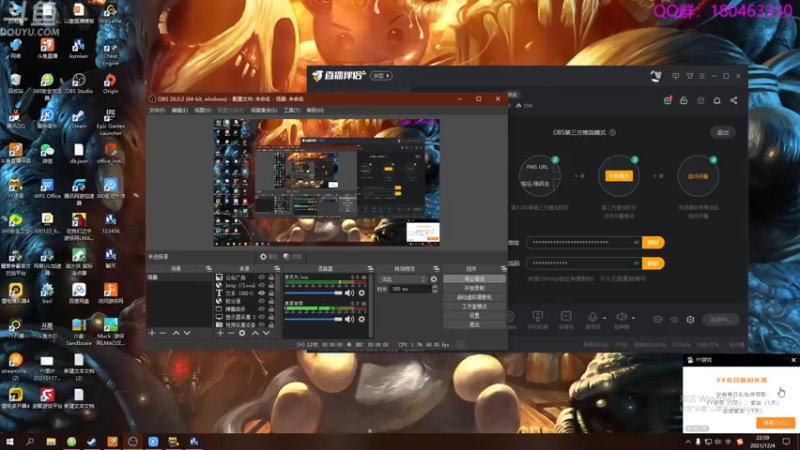
Task: Open the Steam desktop shortcut
Action: click(x=79, y=119)
